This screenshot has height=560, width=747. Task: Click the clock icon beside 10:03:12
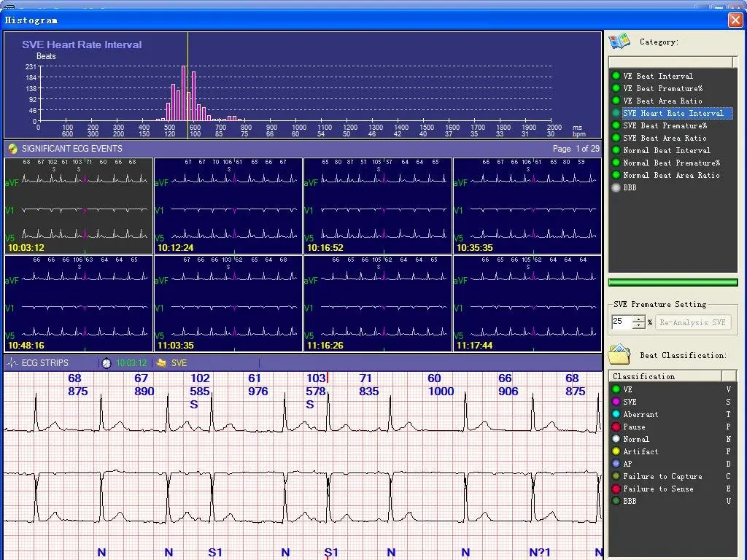point(107,362)
